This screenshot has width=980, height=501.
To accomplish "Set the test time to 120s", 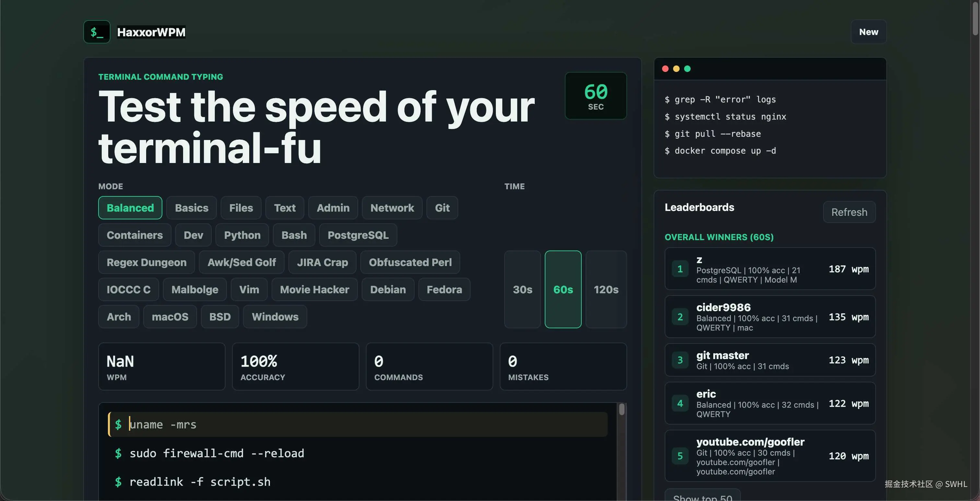I will click(606, 289).
